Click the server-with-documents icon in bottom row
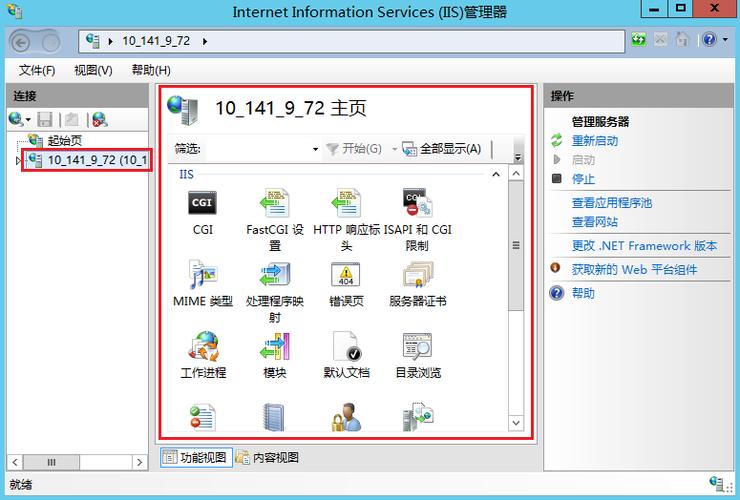Screen dimensions: 740x500 (x=418, y=417)
